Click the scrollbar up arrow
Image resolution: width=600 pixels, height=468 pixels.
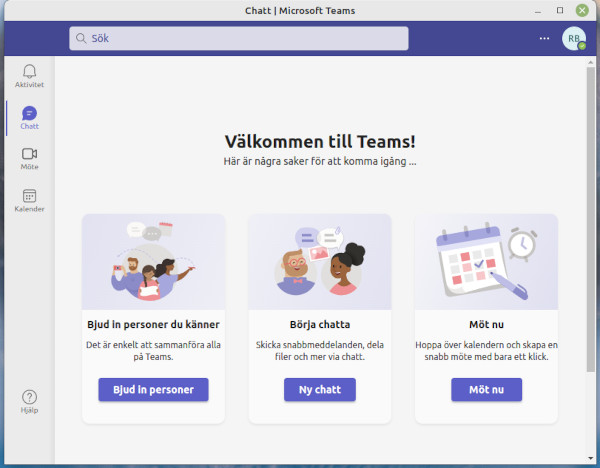coord(590,62)
